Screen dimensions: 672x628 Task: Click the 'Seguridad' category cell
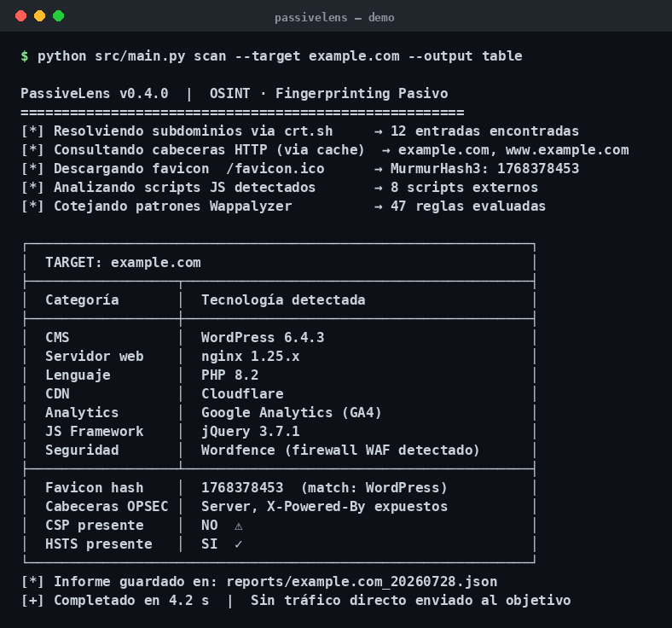click(82, 451)
